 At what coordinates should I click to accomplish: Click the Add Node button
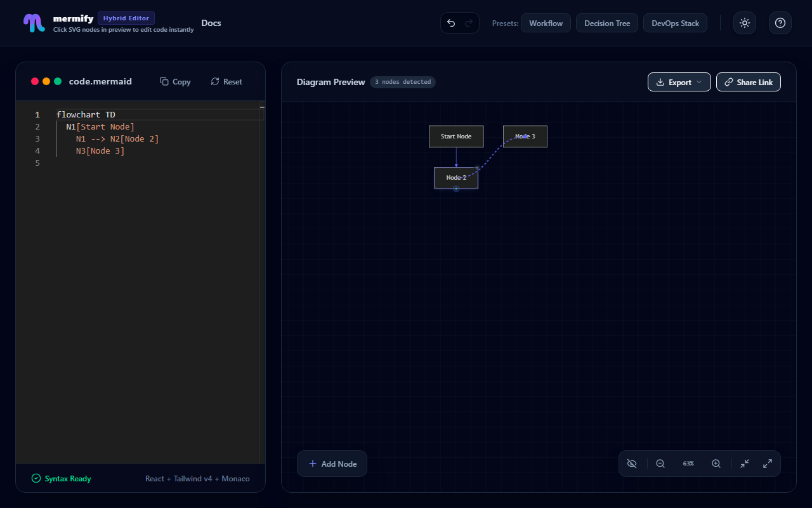pos(332,464)
